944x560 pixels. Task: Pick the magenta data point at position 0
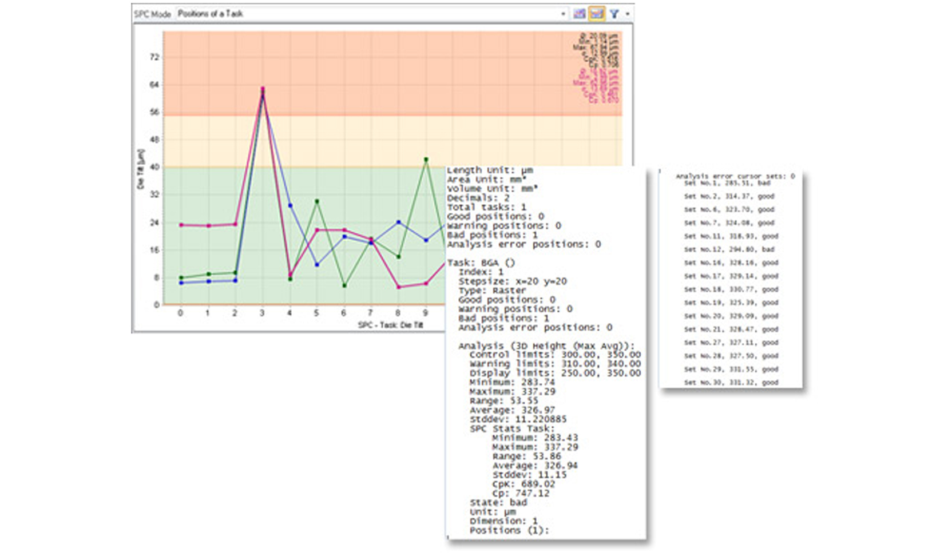point(181,225)
